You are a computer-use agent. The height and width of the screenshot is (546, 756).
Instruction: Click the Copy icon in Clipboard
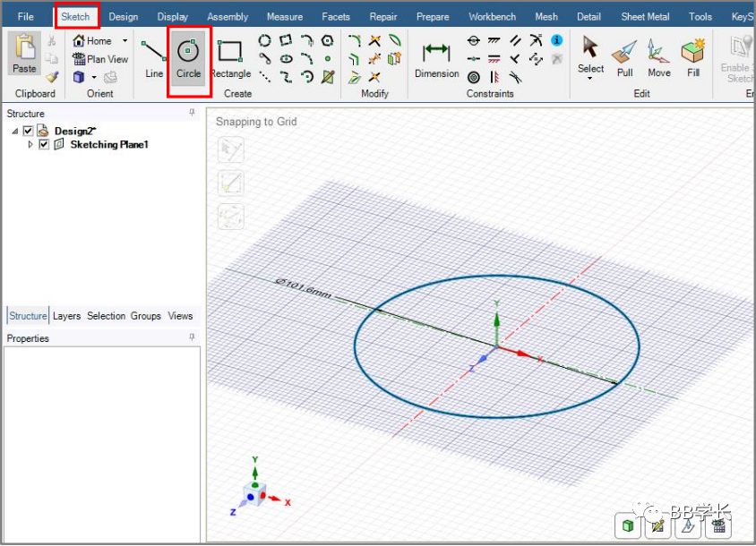pyautogui.click(x=52, y=59)
